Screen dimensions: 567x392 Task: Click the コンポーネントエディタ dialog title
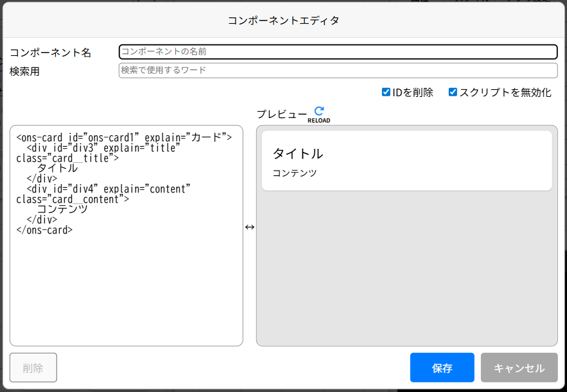tap(283, 20)
